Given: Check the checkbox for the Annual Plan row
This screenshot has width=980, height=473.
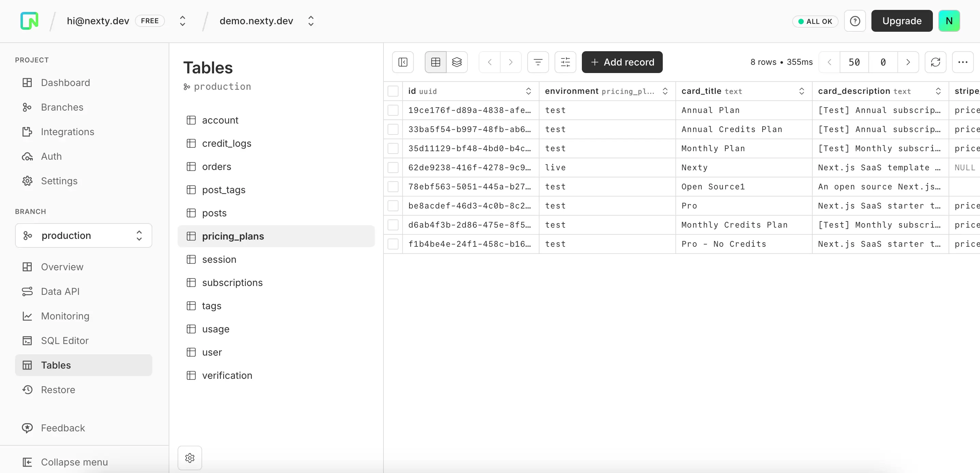Looking at the screenshot, I should (393, 110).
